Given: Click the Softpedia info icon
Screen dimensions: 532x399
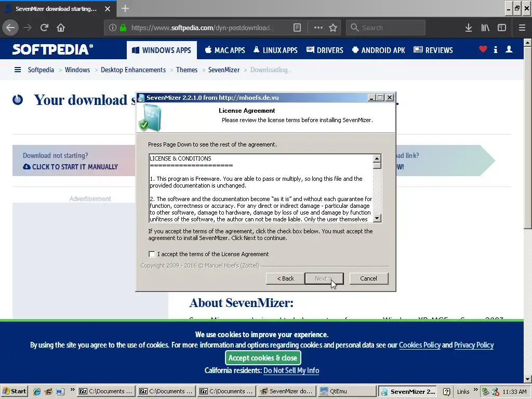Looking at the screenshot, I should tap(496, 49).
